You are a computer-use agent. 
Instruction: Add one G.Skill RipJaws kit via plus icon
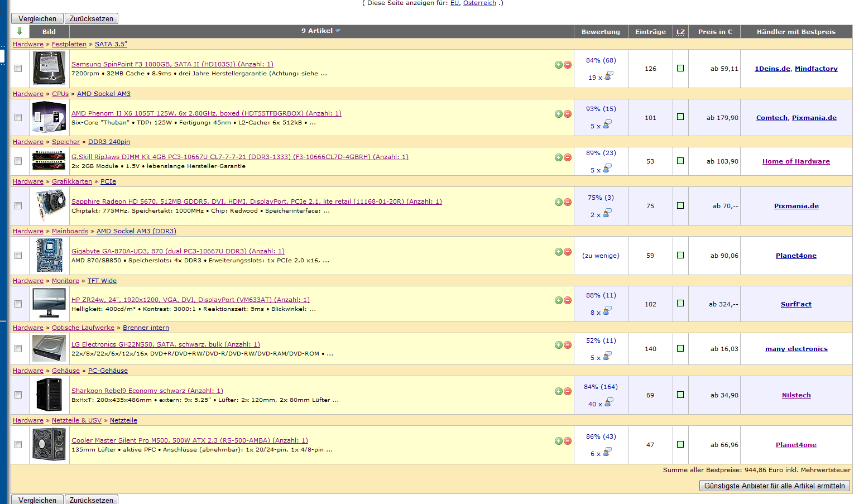559,157
